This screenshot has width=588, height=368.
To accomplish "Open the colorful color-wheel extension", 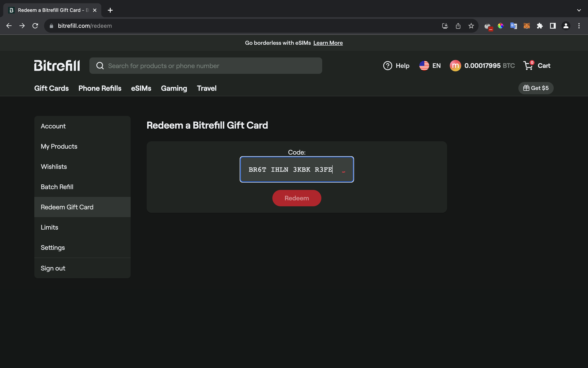I will click(501, 26).
